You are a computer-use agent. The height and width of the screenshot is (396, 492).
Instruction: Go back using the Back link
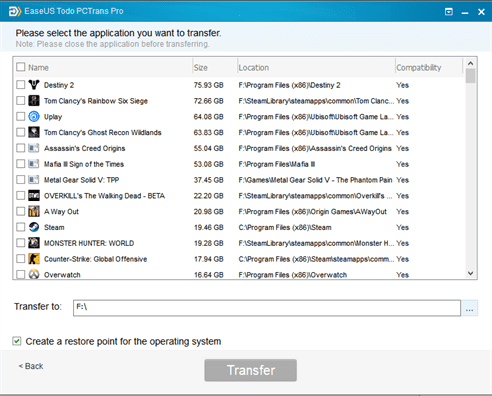click(31, 366)
